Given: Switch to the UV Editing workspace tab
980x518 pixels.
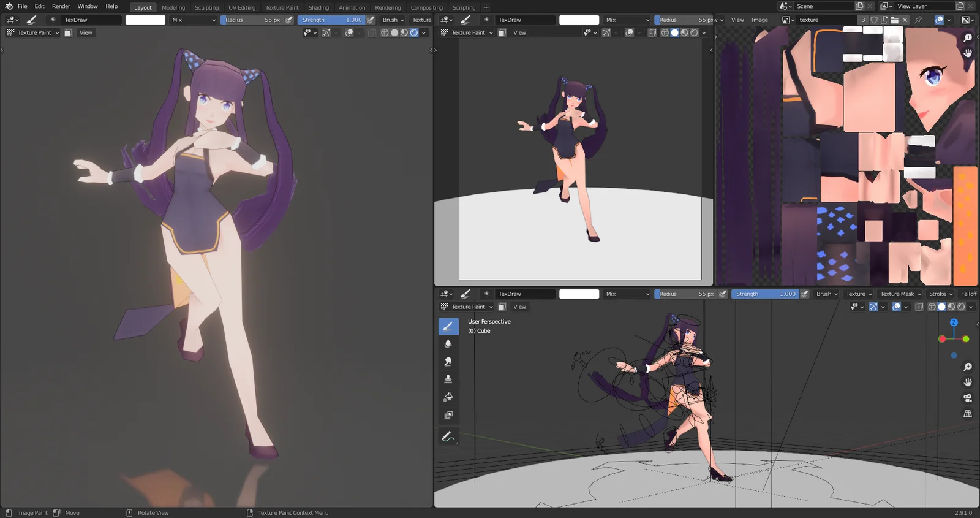Looking at the screenshot, I should (x=242, y=7).
